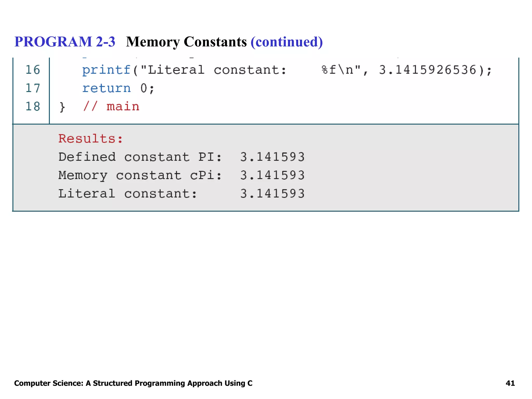Click line number 16
532x399 pixels.
click(33, 70)
